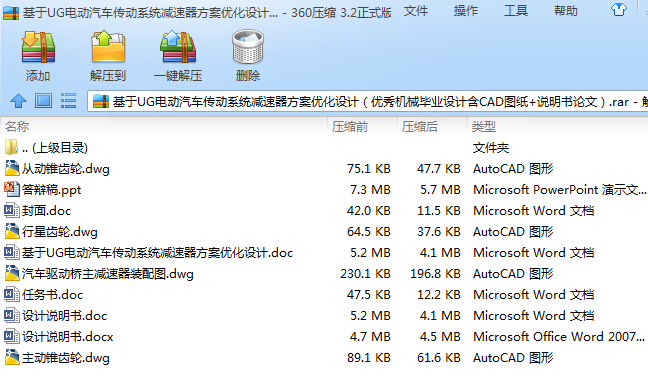The image size is (648, 383).
Task: Sort by the 名称 column header
Action: (17, 126)
